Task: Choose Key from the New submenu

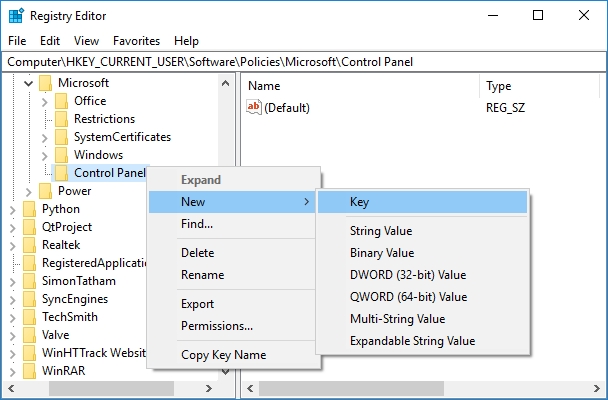Action: (359, 202)
